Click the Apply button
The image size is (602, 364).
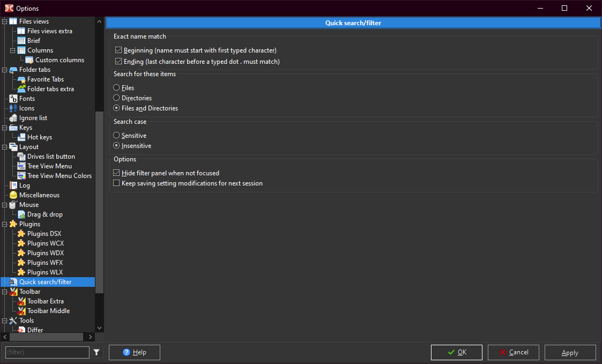pos(570,352)
